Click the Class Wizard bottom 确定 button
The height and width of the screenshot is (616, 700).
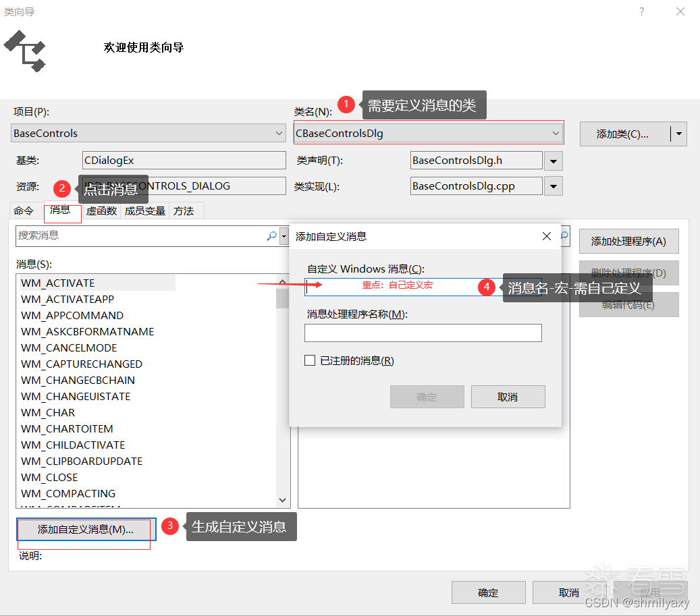point(488,592)
